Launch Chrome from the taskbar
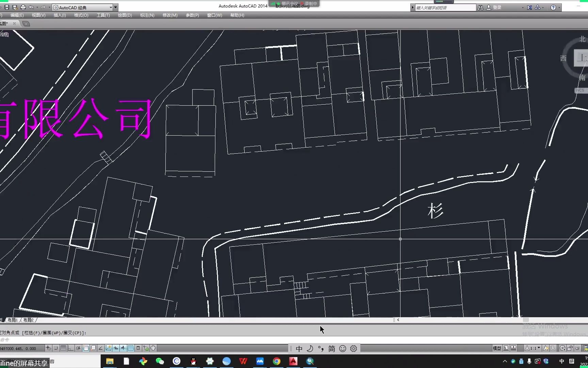The height and width of the screenshot is (368, 588). pos(276,361)
